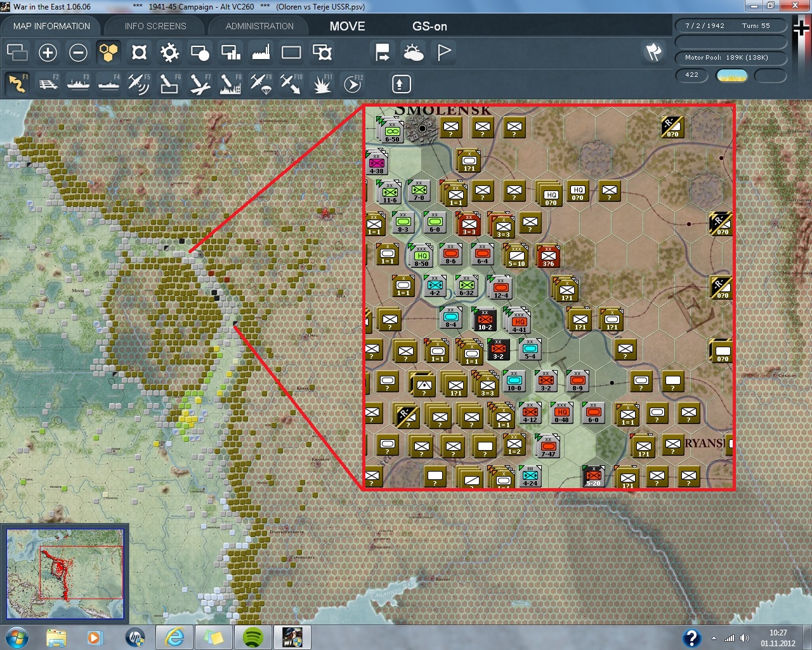Select the F9 Air transport mode icon

coord(261,84)
